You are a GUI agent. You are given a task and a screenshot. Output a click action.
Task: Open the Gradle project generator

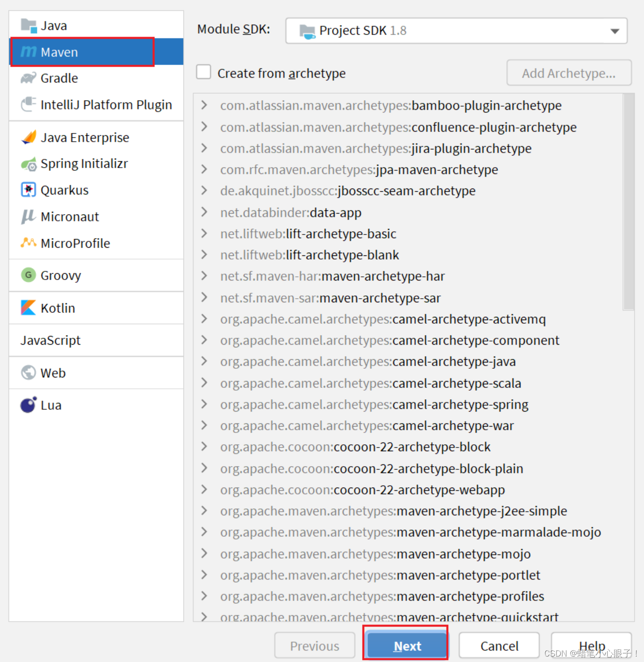tap(59, 78)
